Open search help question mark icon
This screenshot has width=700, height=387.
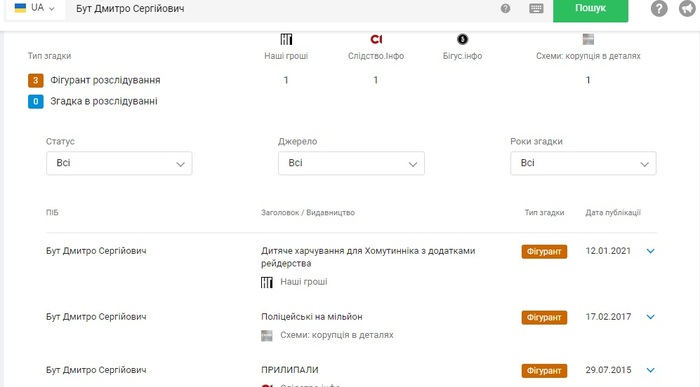point(505,8)
